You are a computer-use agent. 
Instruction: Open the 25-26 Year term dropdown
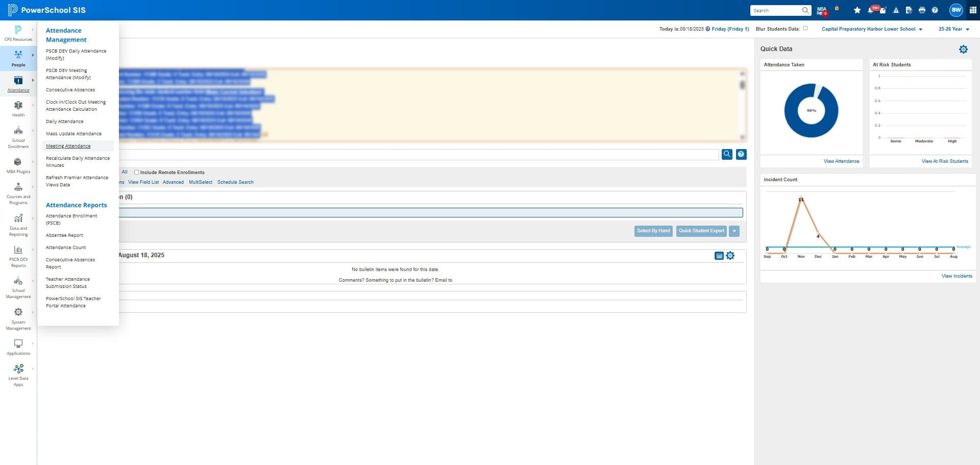[953, 29]
